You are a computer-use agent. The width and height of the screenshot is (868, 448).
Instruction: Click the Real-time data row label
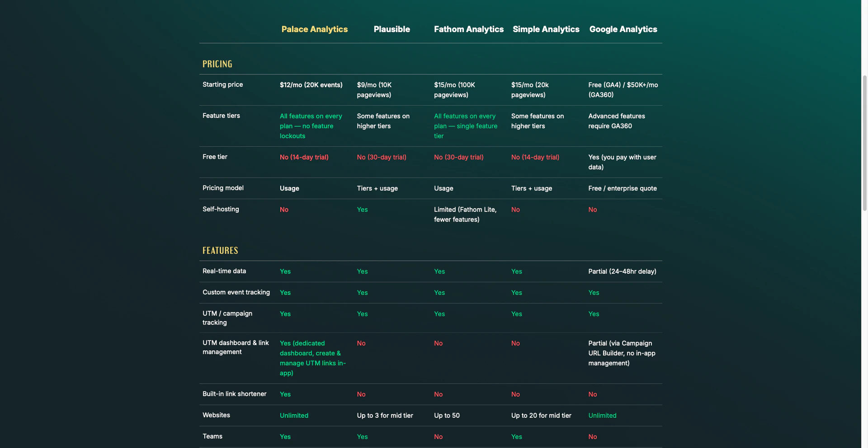point(224,271)
